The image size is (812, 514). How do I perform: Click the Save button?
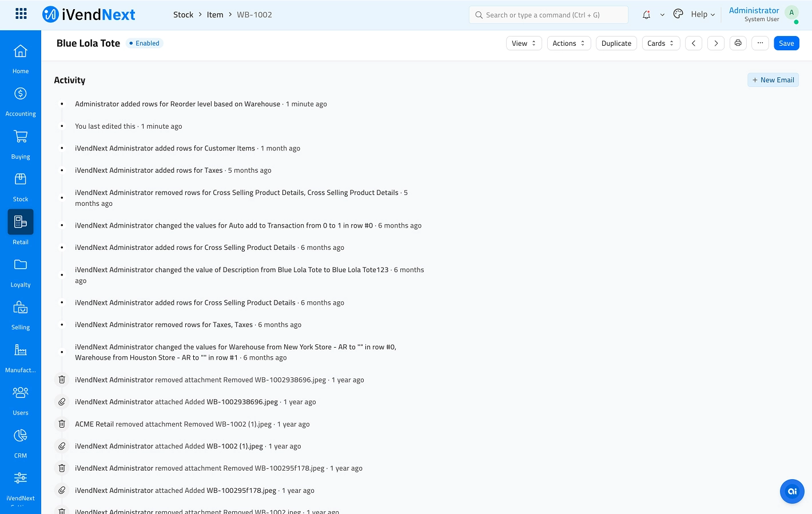coord(786,43)
